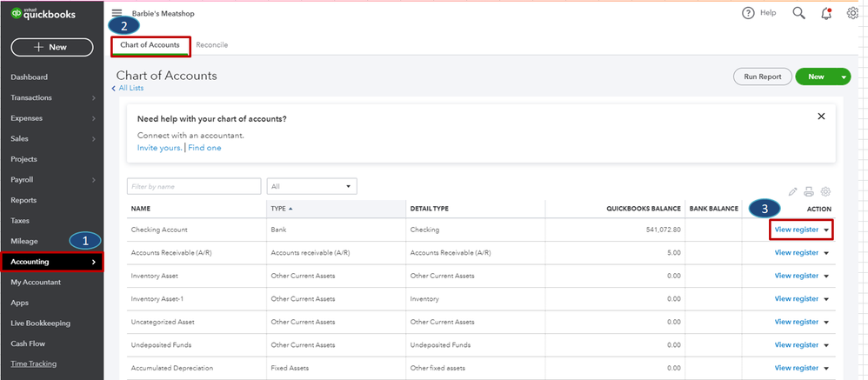Open Mileage in the sidebar

pyautogui.click(x=23, y=241)
